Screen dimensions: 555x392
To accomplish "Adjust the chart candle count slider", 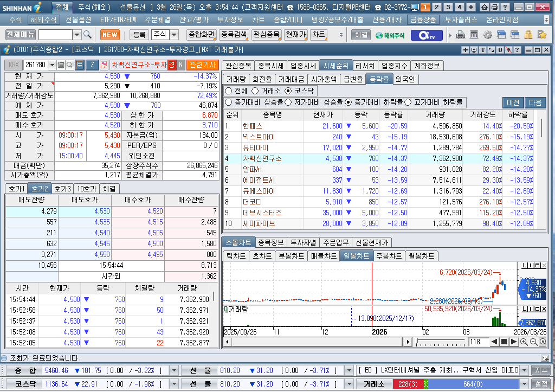I will (x=441, y=343).
